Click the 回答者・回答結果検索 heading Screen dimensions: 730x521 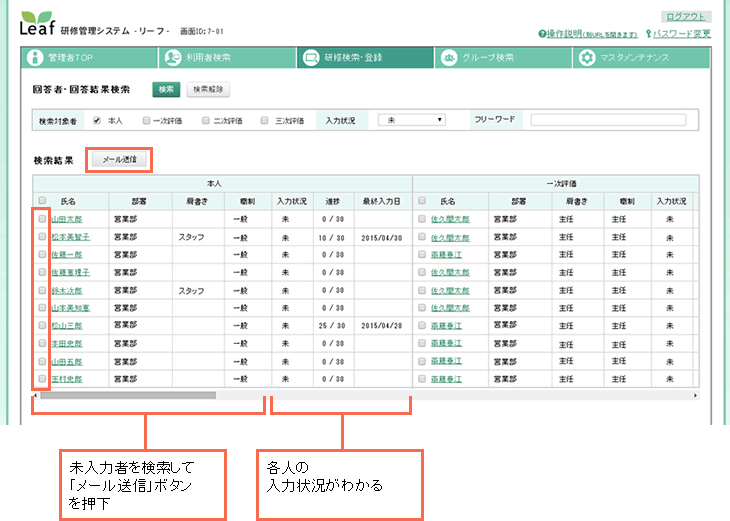point(81,89)
